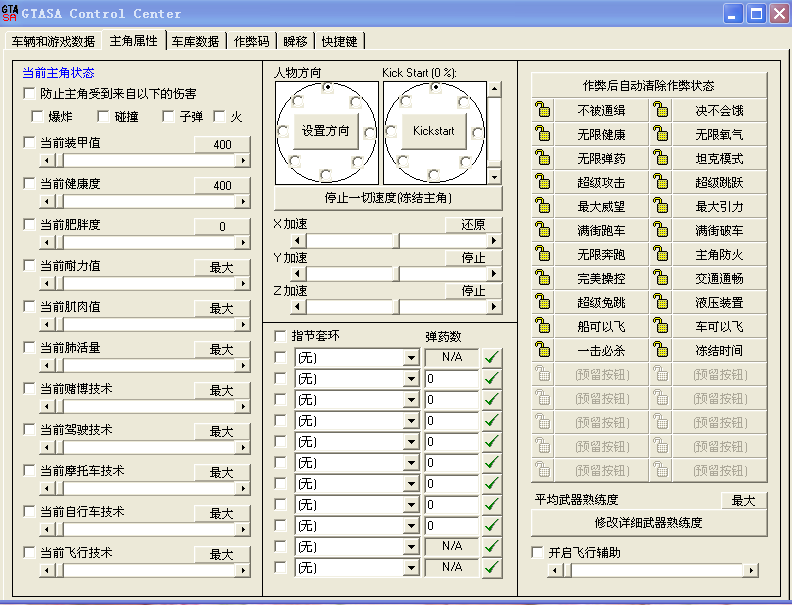Viewport: 792px width, 605px height.
Task: Switch to 瞬移 tab
Action: 295,41
